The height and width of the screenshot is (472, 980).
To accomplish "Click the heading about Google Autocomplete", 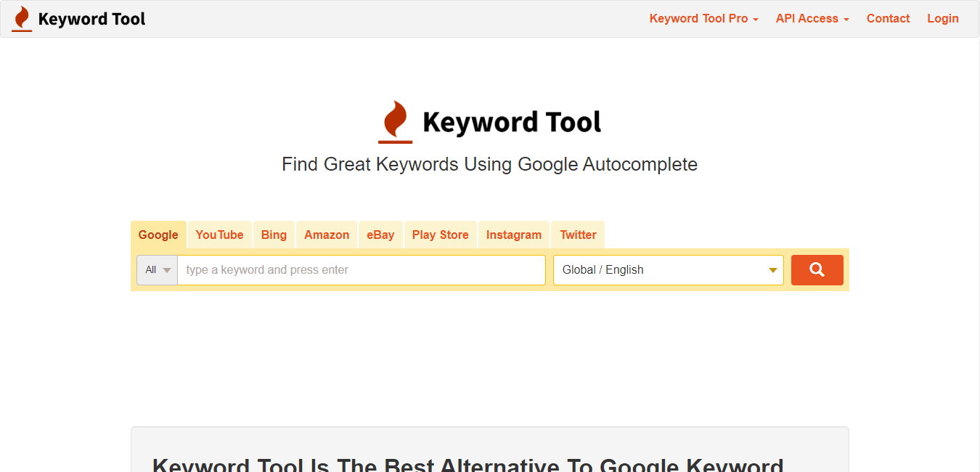I will [x=490, y=164].
